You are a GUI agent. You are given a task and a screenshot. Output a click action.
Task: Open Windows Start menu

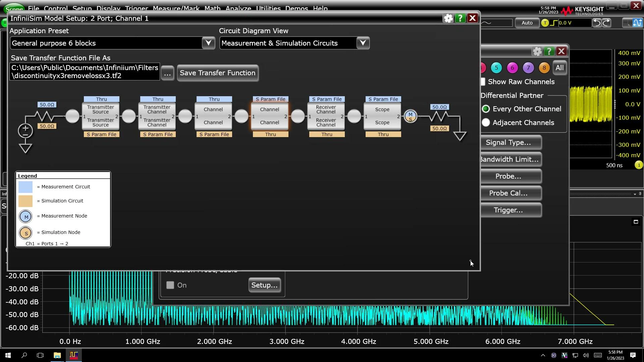[x=8, y=355]
